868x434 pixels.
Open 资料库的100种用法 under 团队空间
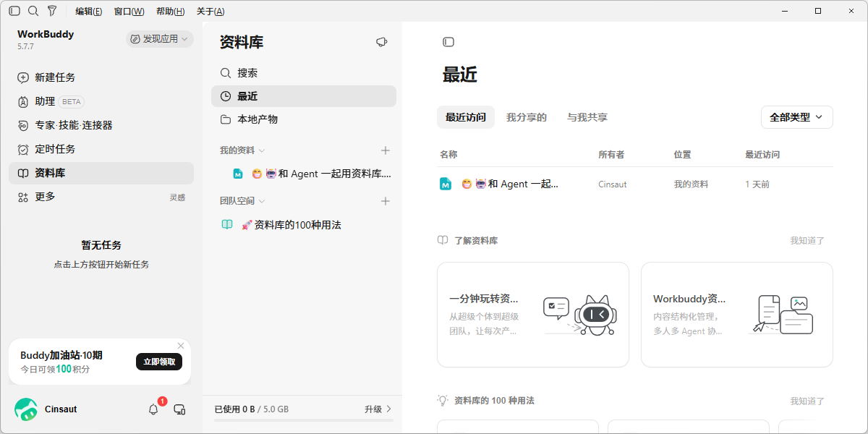point(304,225)
